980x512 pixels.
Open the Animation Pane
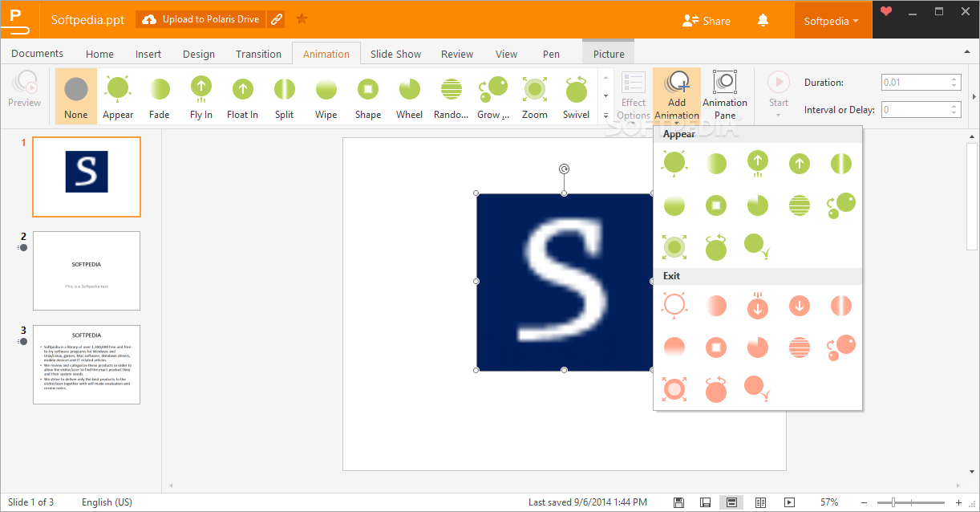[725, 96]
